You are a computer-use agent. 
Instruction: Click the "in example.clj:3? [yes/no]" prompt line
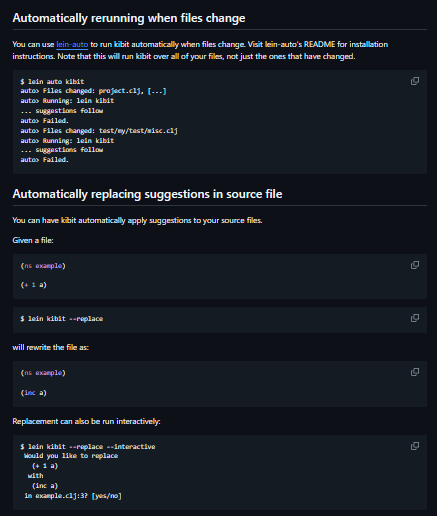tap(73, 496)
